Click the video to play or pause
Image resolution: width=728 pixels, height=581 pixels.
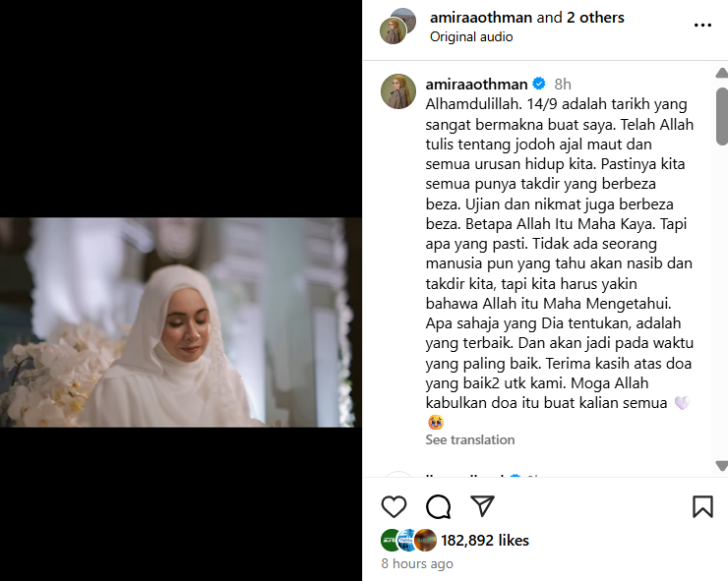181,322
